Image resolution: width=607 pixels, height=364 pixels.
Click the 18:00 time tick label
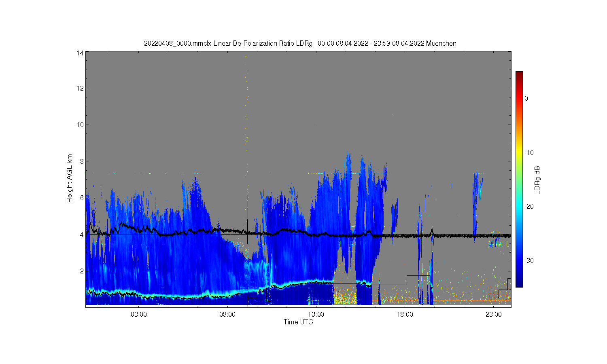(405, 314)
